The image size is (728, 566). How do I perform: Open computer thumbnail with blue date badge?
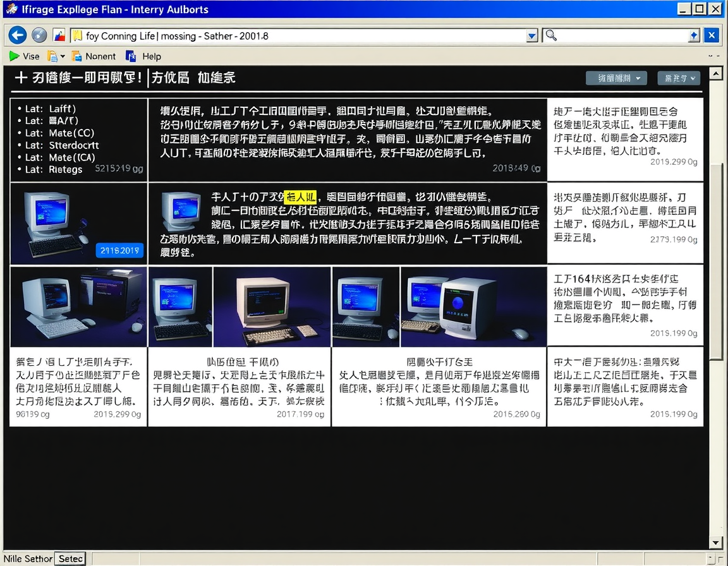(78, 224)
